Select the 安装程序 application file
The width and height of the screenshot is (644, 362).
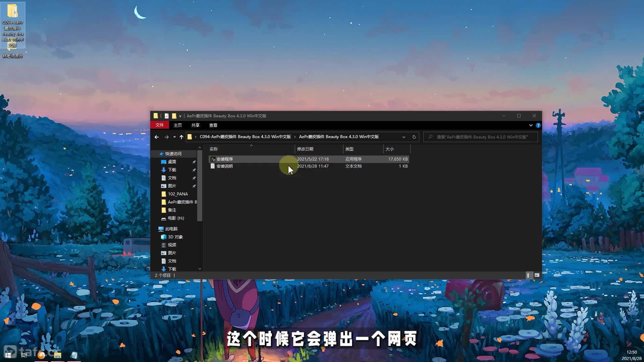pyautogui.click(x=309, y=159)
